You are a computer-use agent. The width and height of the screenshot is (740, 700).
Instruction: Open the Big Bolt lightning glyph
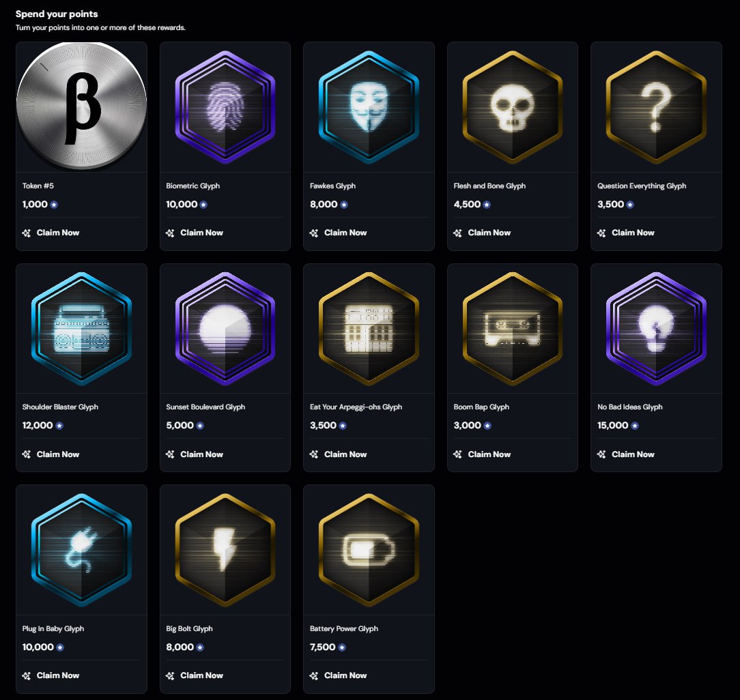(x=225, y=549)
